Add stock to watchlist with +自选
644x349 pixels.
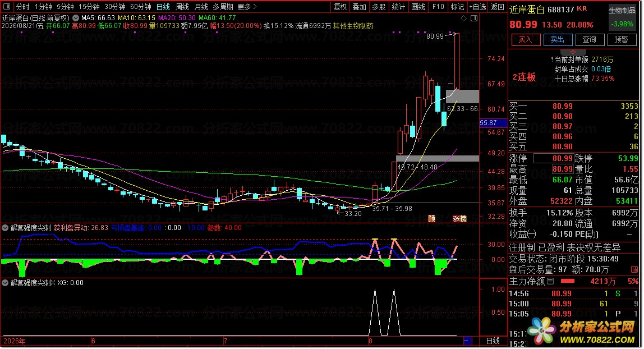click(x=477, y=7)
